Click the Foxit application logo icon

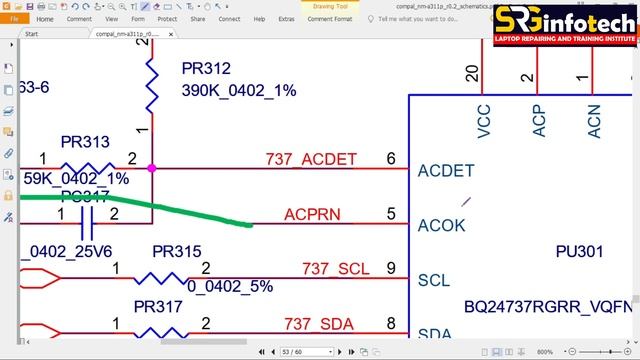tap(6, 7)
